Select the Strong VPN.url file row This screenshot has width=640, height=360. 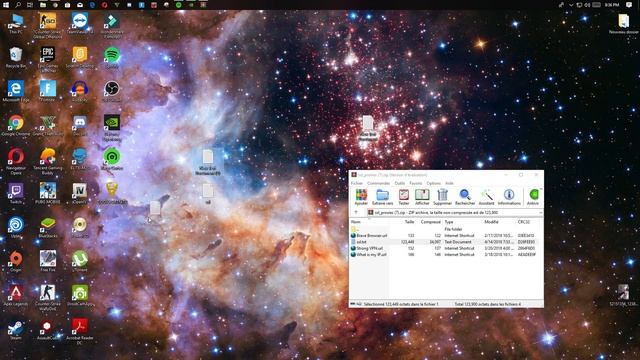click(444, 248)
